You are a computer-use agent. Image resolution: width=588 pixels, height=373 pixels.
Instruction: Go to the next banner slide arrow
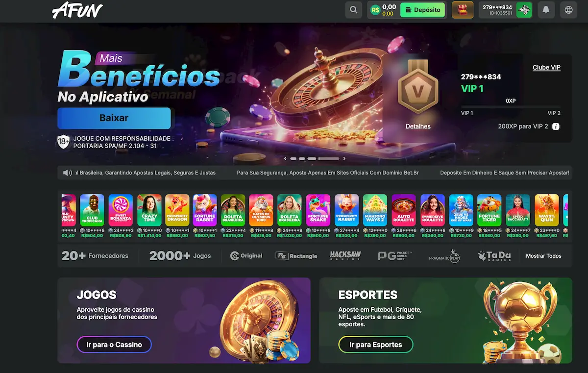[x=344, y=159]
